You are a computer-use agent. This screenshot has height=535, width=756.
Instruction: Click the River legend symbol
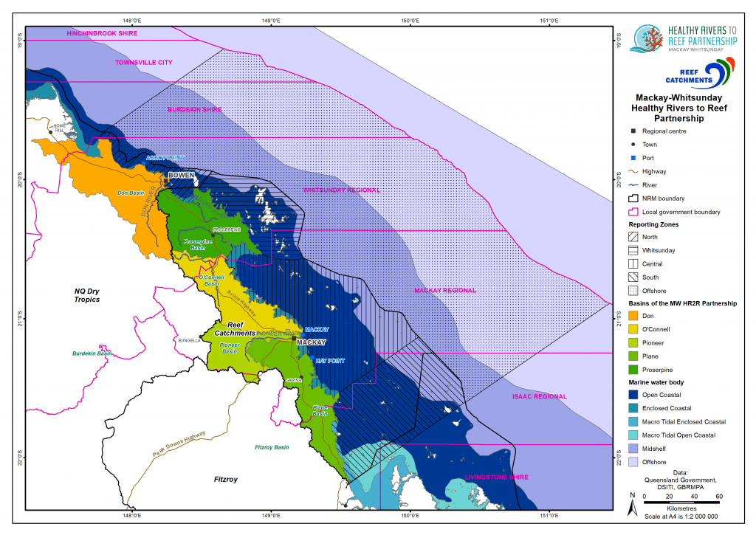click(633, 184)
